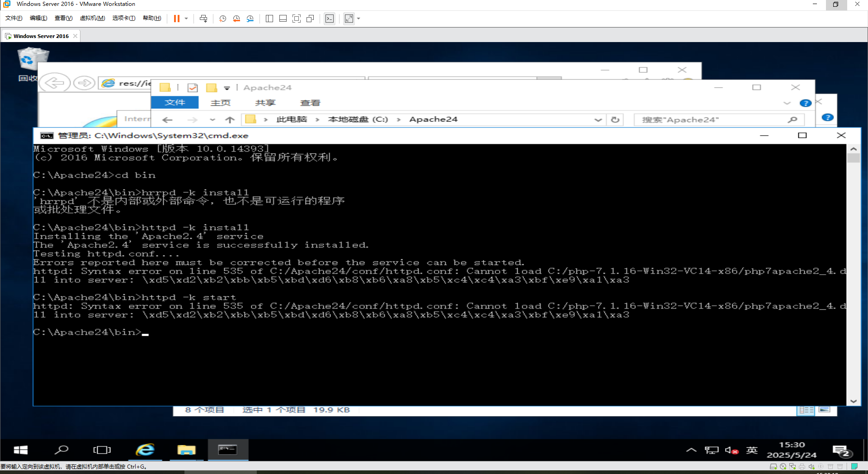Click the cmd.exe title bar system icon
Screen dimensions: 868x474
[x=47, y=136]
